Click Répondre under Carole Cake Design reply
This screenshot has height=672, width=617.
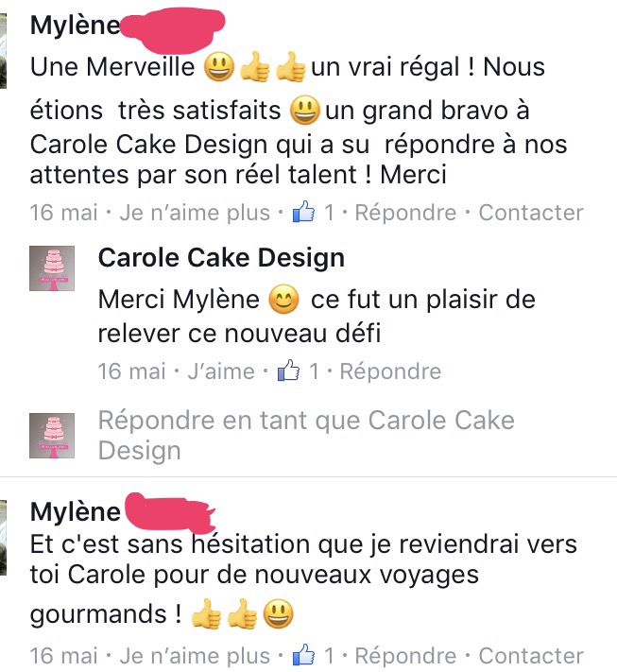[390, 371]
